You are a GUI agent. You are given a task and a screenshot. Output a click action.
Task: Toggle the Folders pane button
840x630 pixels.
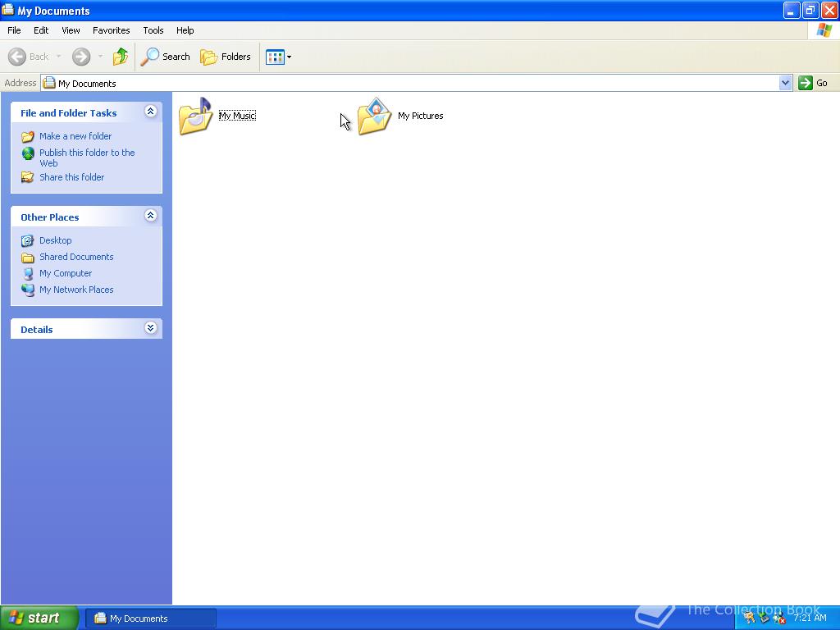[x=226, y=57]
